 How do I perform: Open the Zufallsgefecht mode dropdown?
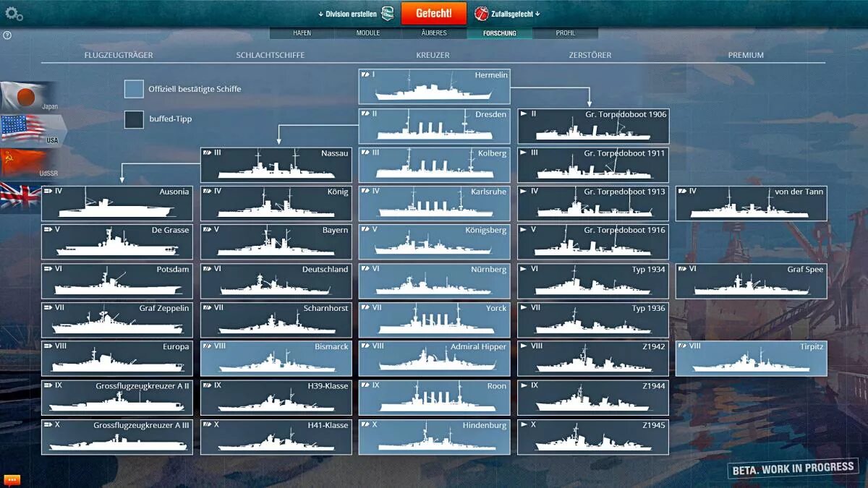(x=516, y=14)
